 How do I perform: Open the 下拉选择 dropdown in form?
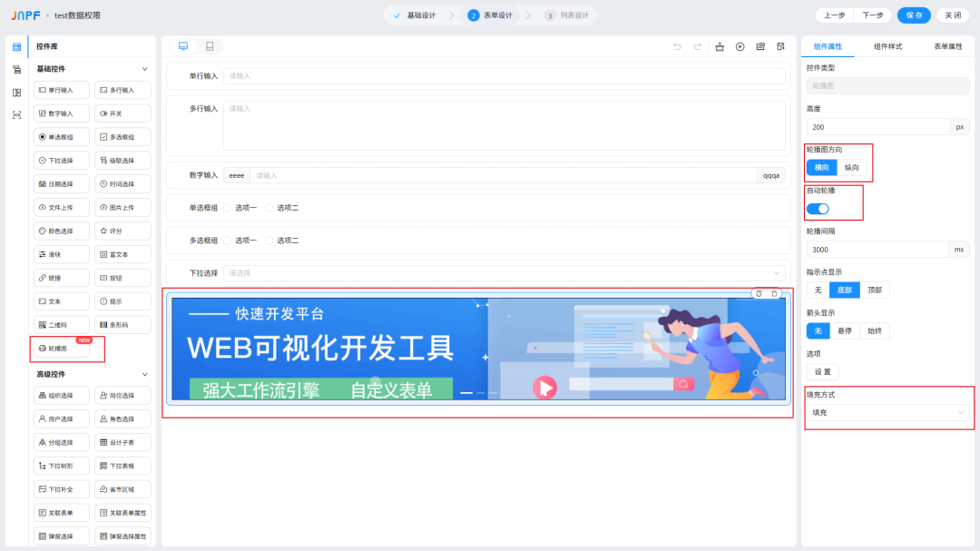(504, 273)
